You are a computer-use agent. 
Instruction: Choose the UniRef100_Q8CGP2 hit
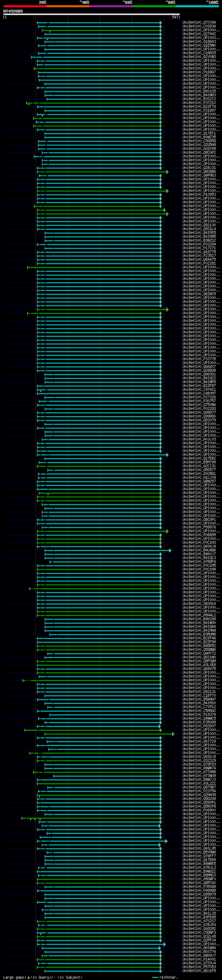(199, 152)
